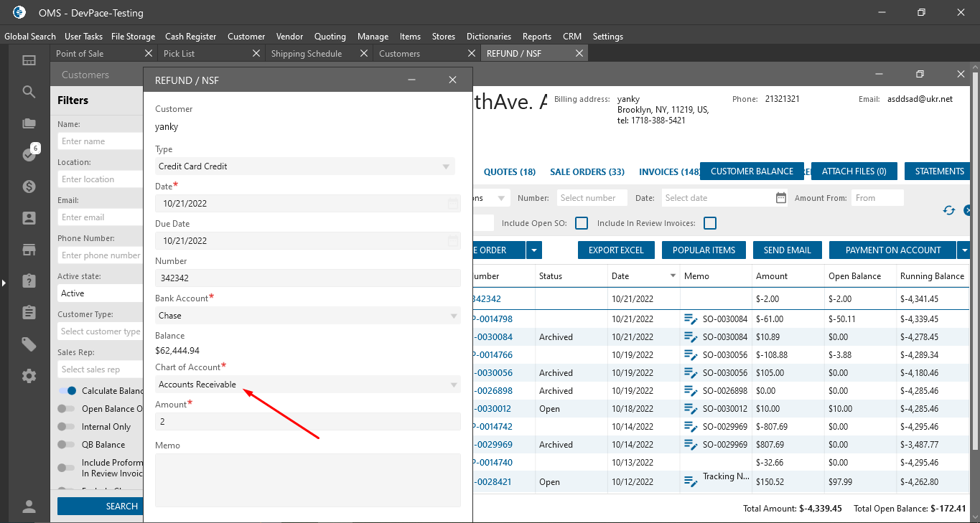Open the price tag icon in sidebar
This screenshot has height=523, width=980.
29,344
